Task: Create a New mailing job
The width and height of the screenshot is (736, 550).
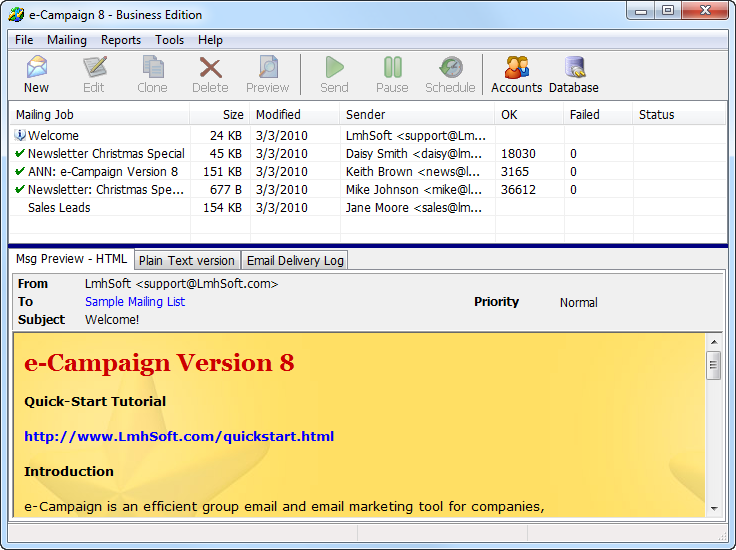Action: 37,75
